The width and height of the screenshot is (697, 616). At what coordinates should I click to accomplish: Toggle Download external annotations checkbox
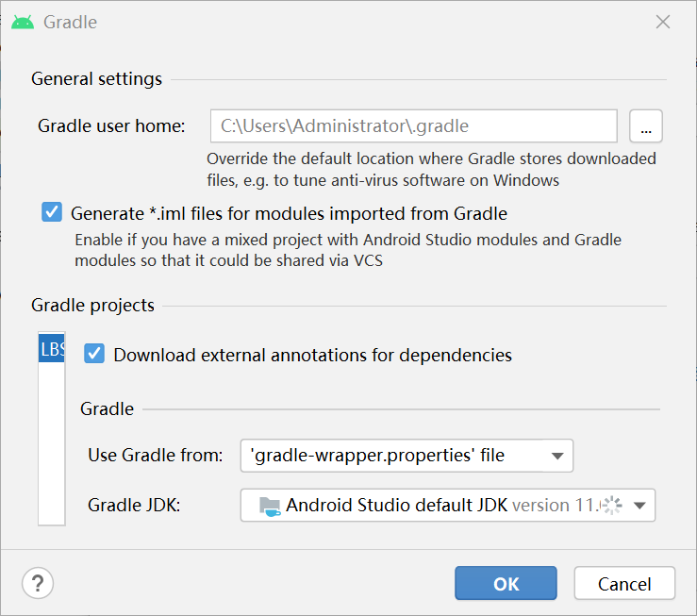click(x=94, y=354)
